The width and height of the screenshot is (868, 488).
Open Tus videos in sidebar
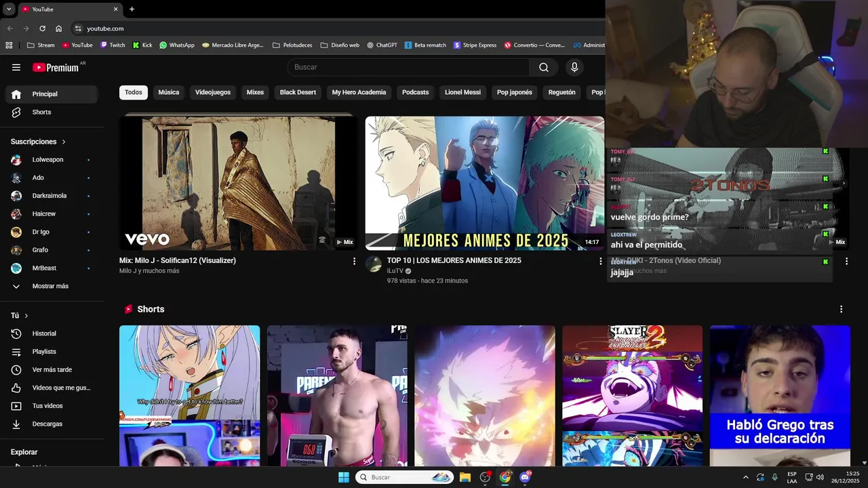[x=52, y=406]
